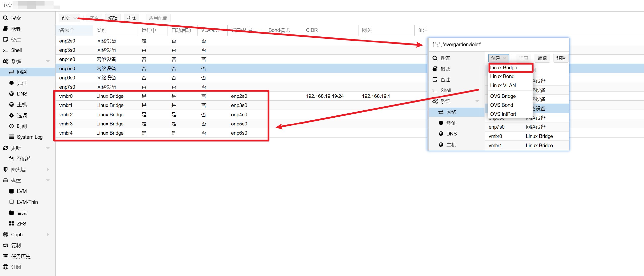Click the Search magnifier icon in sidebar
Image resolution: width=644 pixels, height=276 pixels.
(x=6, y=18)
